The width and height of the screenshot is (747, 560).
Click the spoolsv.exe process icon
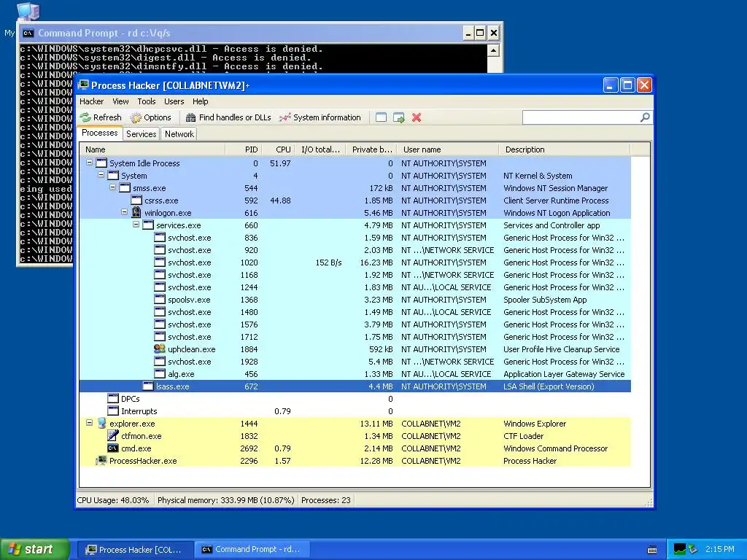(x=160, y=300)
